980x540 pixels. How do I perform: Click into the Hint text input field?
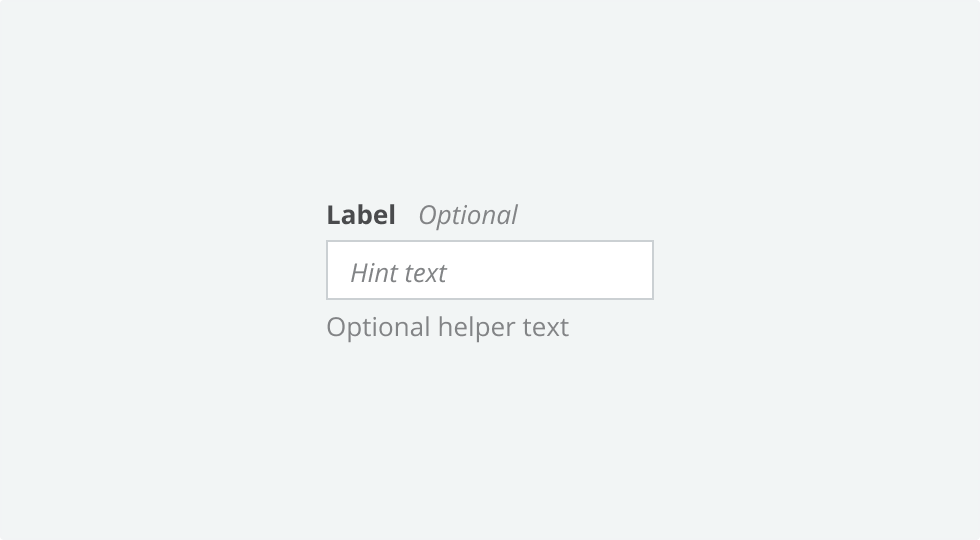(x=490, y=270)
